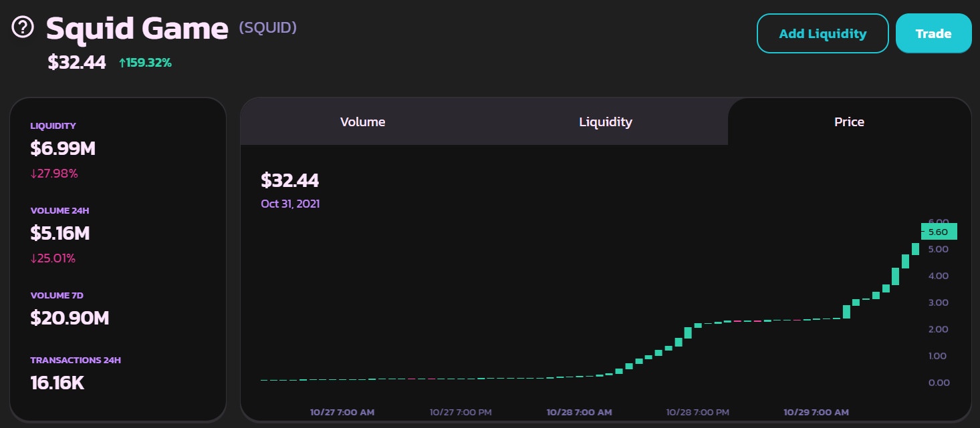This screenshot has height=428, width=980.
Task: Switch to the Volume tab
Action: tap(362, 122)
